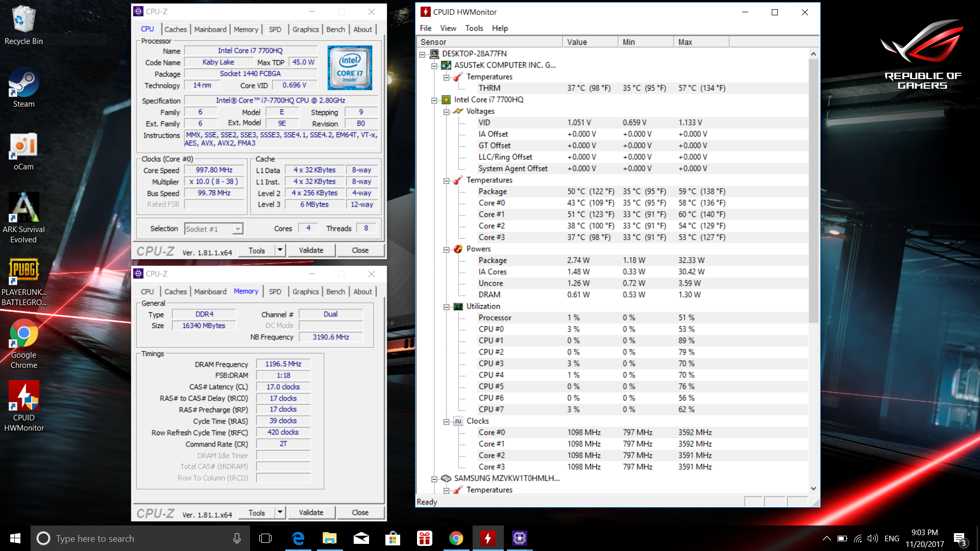Click Validate in top CPU-Z window

[311, 250]
